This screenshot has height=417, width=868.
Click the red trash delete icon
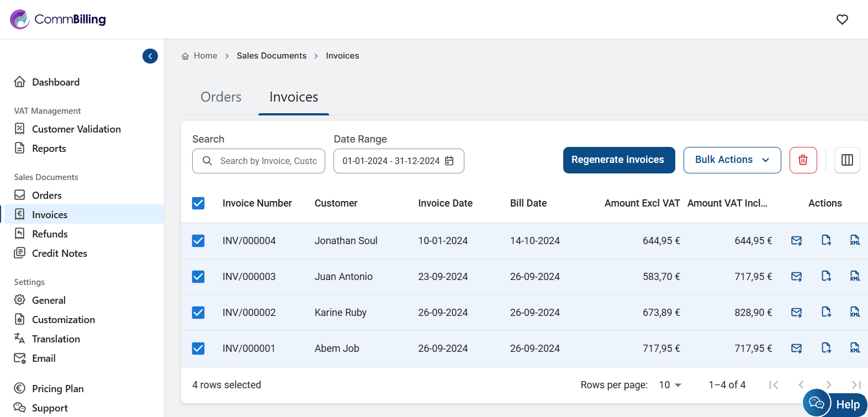pyautogui.click(x=803, y=160)
